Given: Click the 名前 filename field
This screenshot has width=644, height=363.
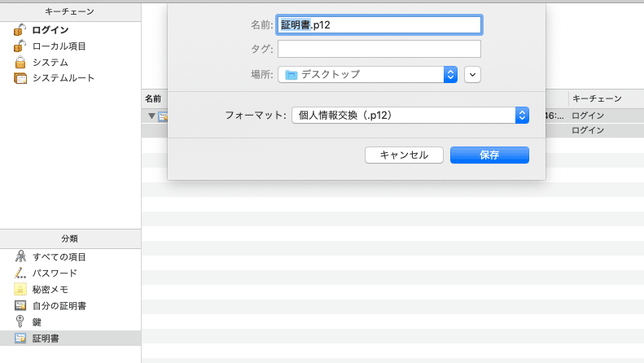Looking at the screenshot, I should click(x=379, y=25).
